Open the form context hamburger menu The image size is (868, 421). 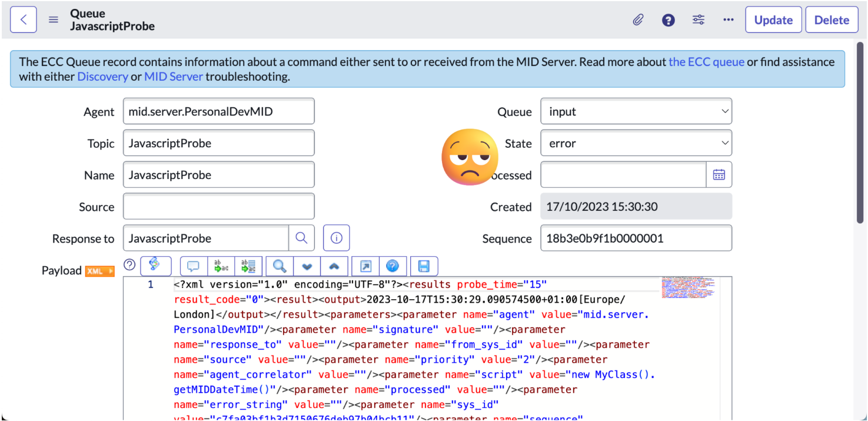point(54,19)
